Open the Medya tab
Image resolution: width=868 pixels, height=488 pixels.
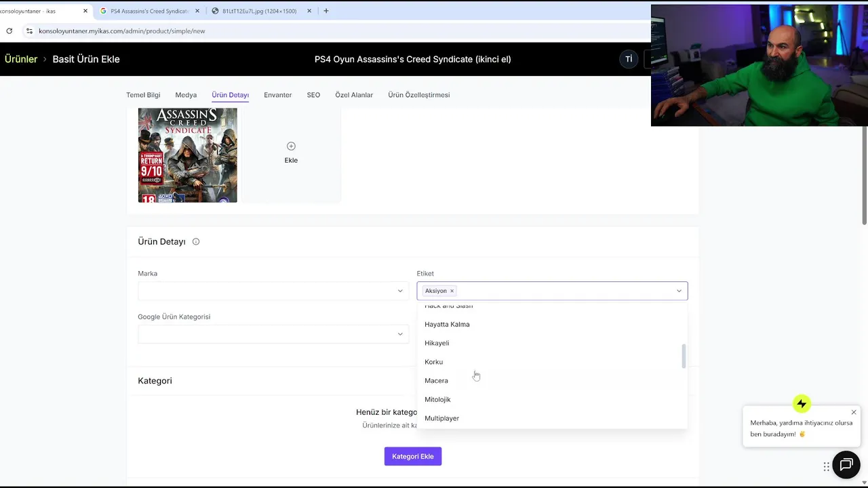tap(186, 95)
